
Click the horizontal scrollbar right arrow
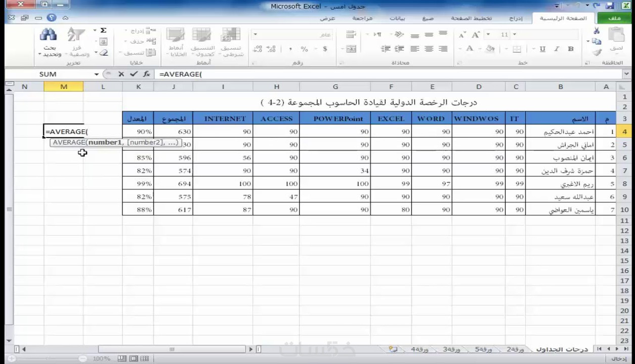[250, 349]
